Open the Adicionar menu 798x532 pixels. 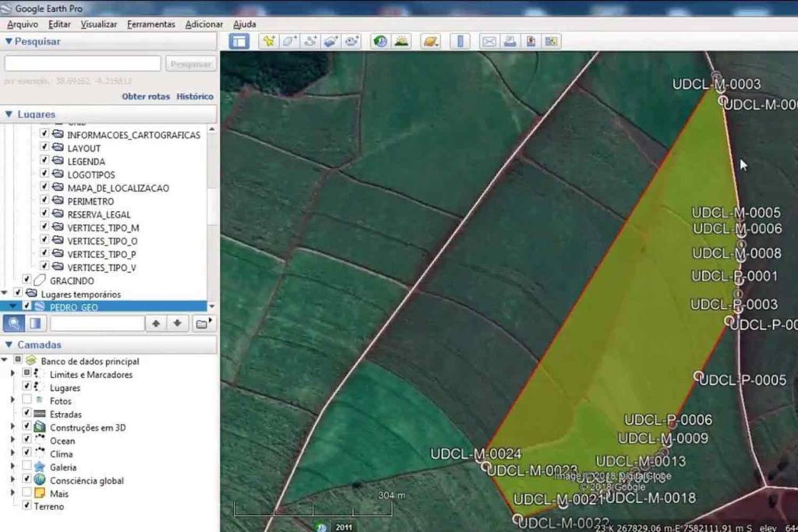(204, 24)
